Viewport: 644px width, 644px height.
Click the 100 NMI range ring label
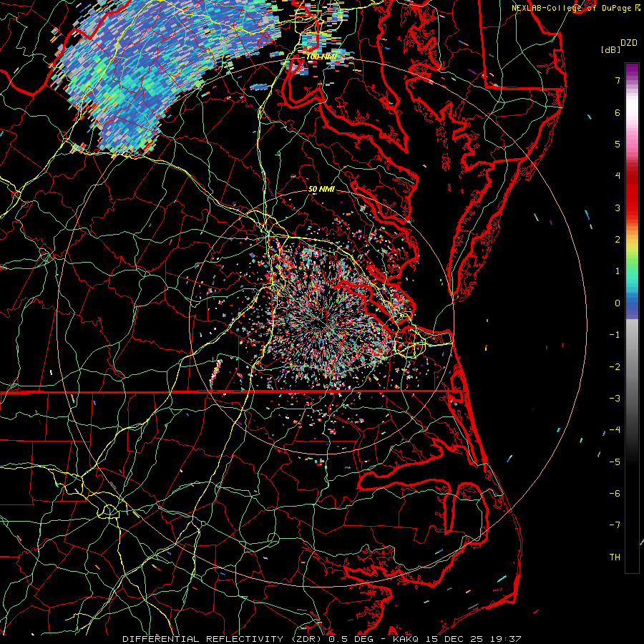[321, 57]
